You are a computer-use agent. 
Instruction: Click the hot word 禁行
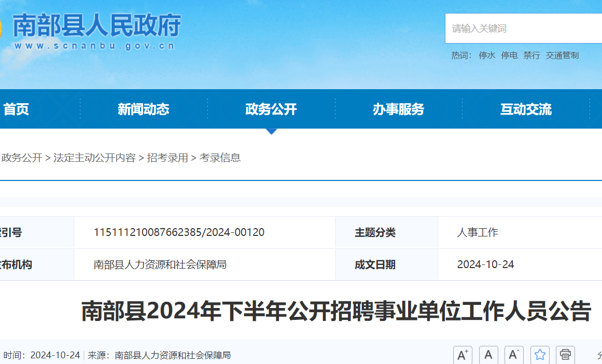click(531, 55)
